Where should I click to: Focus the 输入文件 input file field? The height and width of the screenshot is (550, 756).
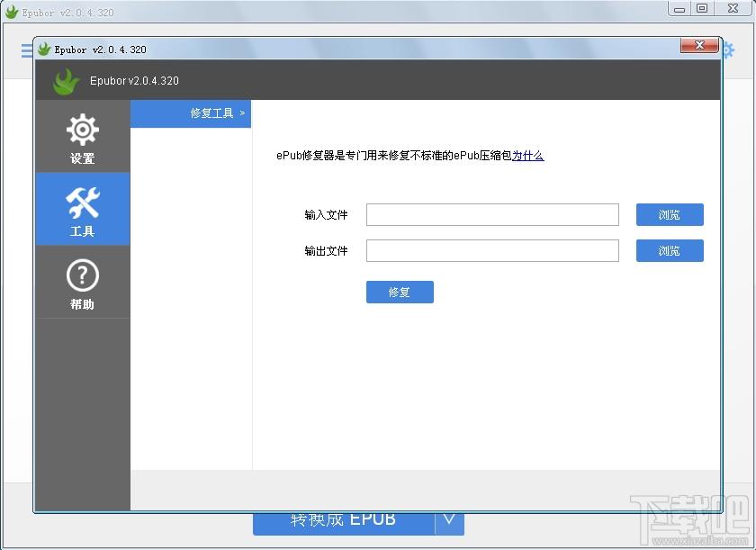[492, 214]
